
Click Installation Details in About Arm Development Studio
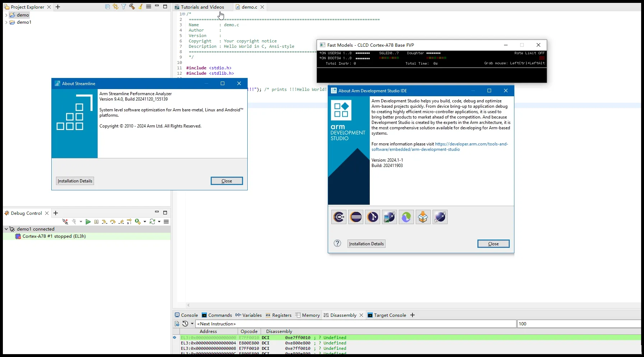367,244
